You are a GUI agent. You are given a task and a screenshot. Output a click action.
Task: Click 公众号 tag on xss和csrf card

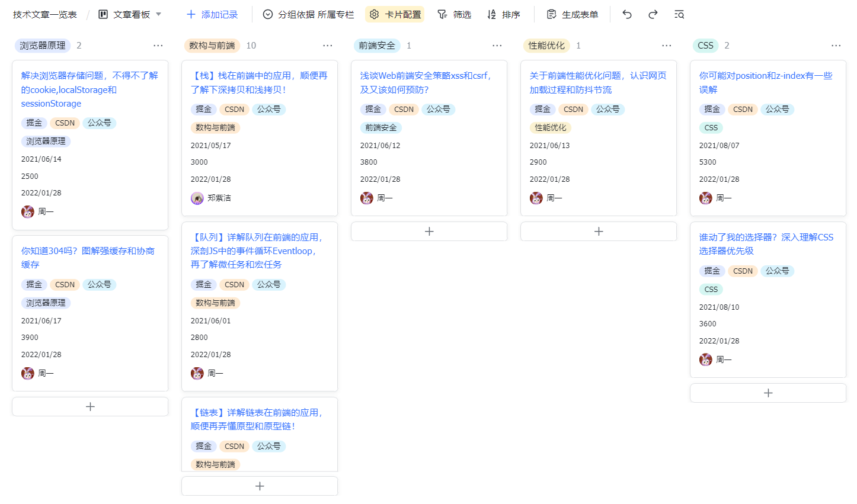(x=439, y=110)
